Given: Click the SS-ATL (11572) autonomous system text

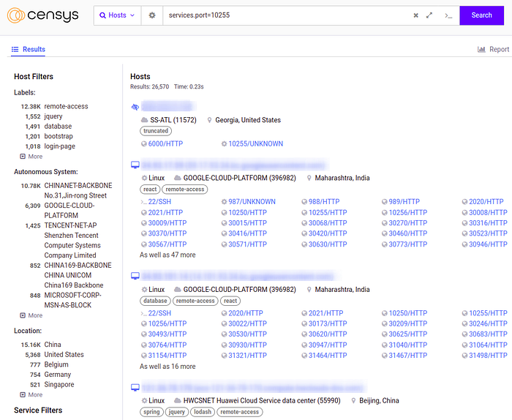Looking at the screenshot, I should click(x=173, y=120).
